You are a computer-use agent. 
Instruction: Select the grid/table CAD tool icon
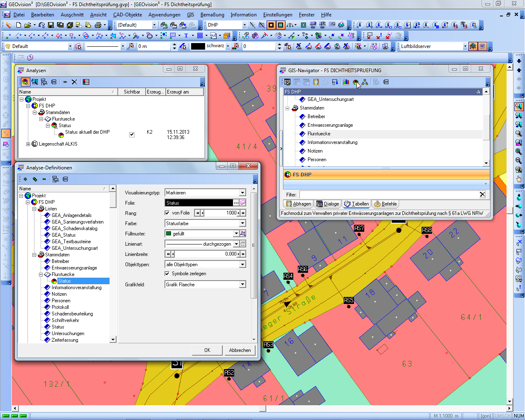click(x=200, y=36)
